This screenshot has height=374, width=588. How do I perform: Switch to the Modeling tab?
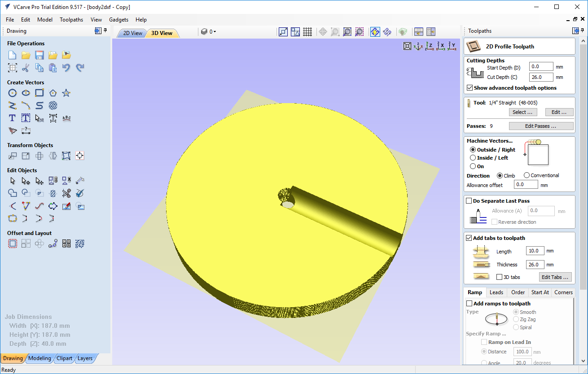coord(39,358)
